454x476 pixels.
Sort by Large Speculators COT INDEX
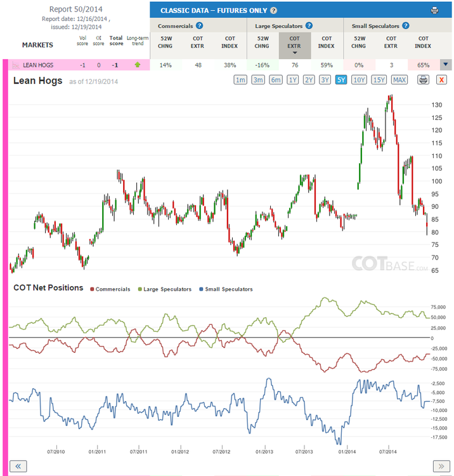pos(327,42)
